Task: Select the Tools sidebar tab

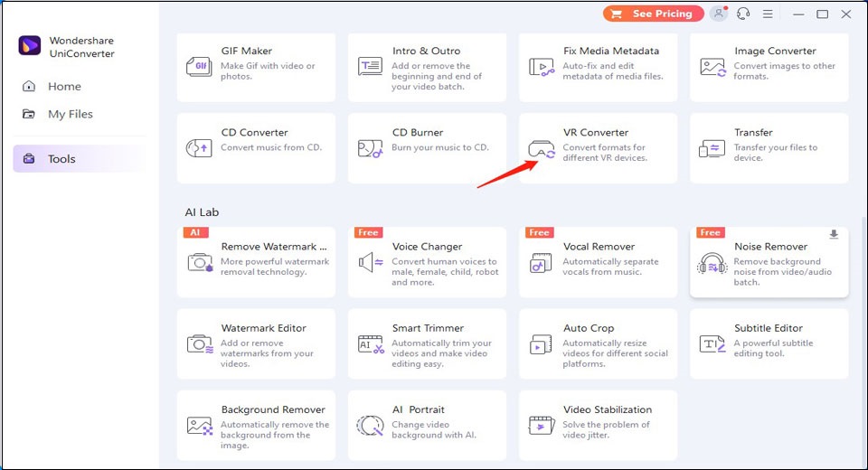Action: pyautogui.click(x=61, y=159)
